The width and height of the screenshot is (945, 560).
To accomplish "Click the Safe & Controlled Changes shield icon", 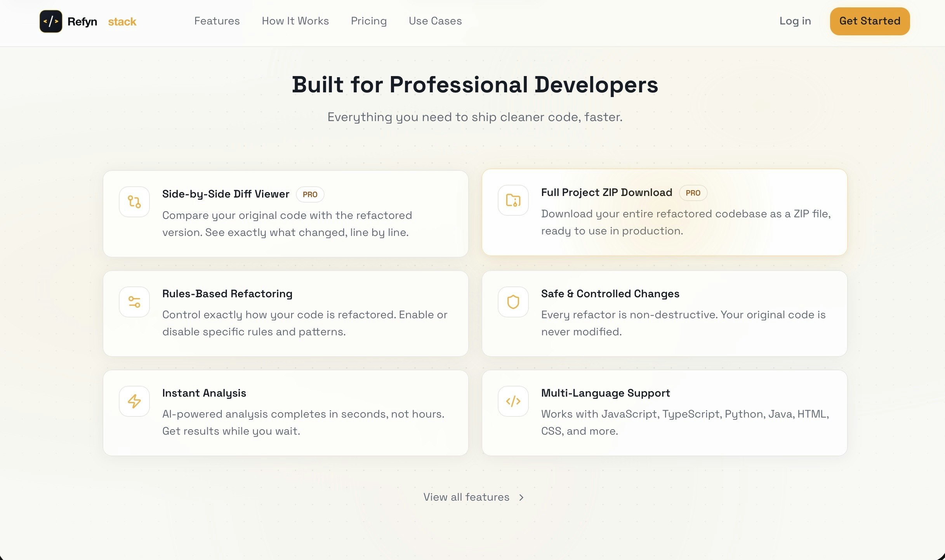I will click(513, 302).
